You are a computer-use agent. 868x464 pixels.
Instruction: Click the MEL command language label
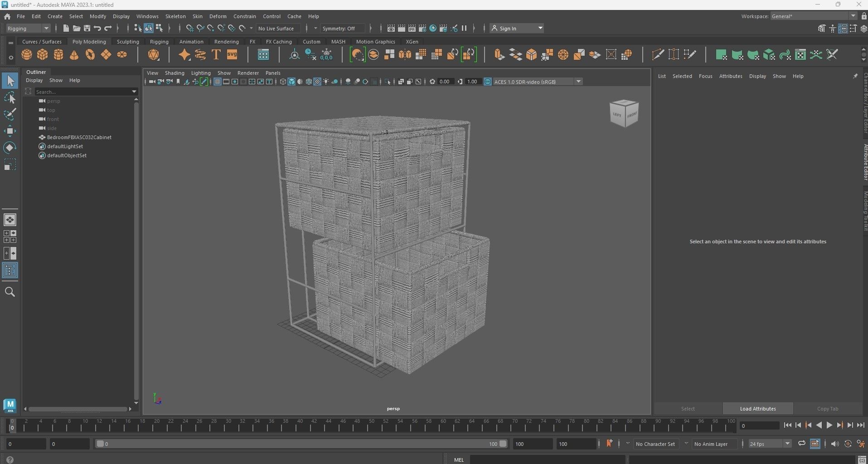click(459, 460)
